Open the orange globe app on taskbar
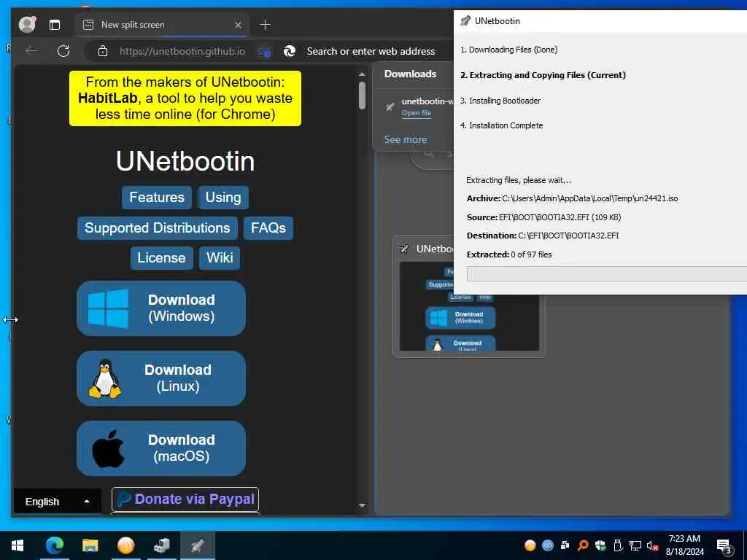The image size is (747, 560). tap(125, 545)
